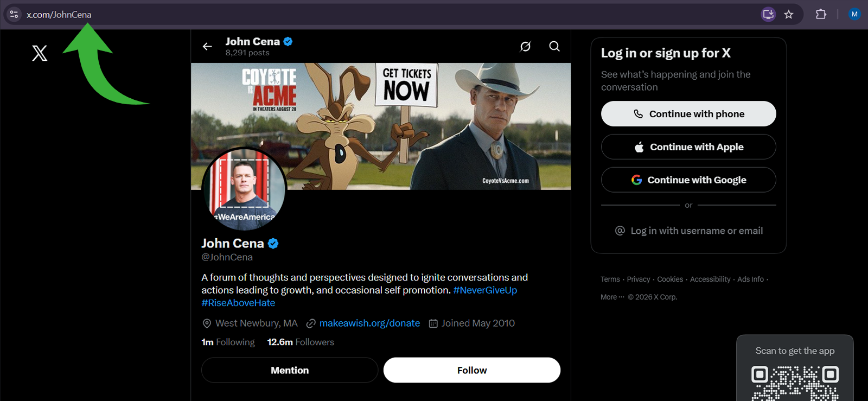The height and width of the screenshot is (401, 868).
Task: Open the Chrome profile avatar M
Action: pos(854,15)
